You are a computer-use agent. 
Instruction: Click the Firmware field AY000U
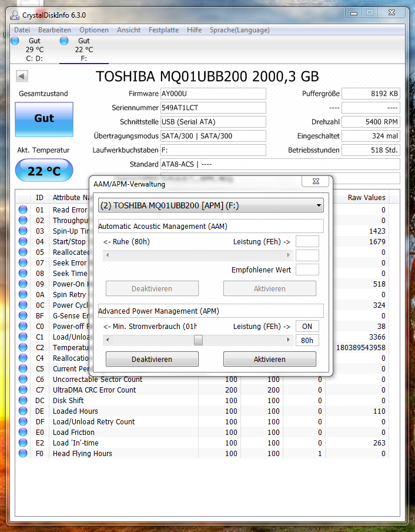213,94
